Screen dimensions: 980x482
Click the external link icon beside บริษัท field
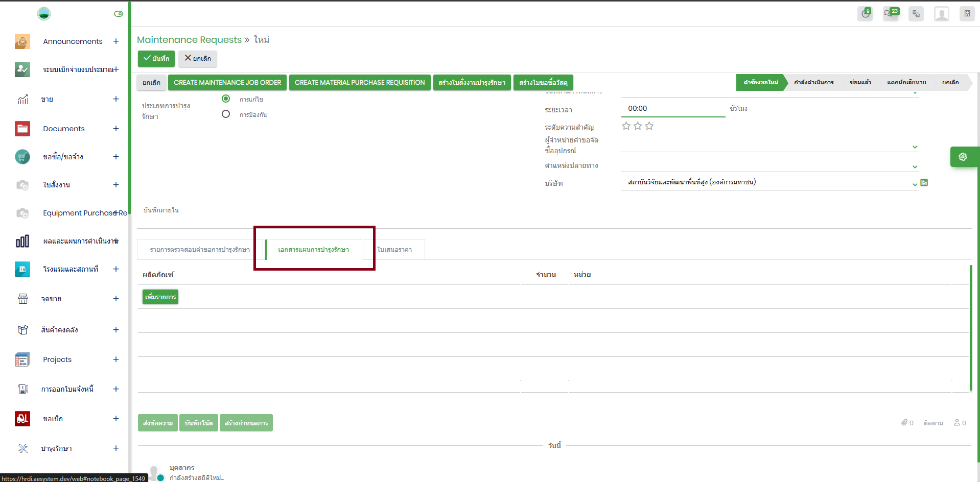click(924, 183)
